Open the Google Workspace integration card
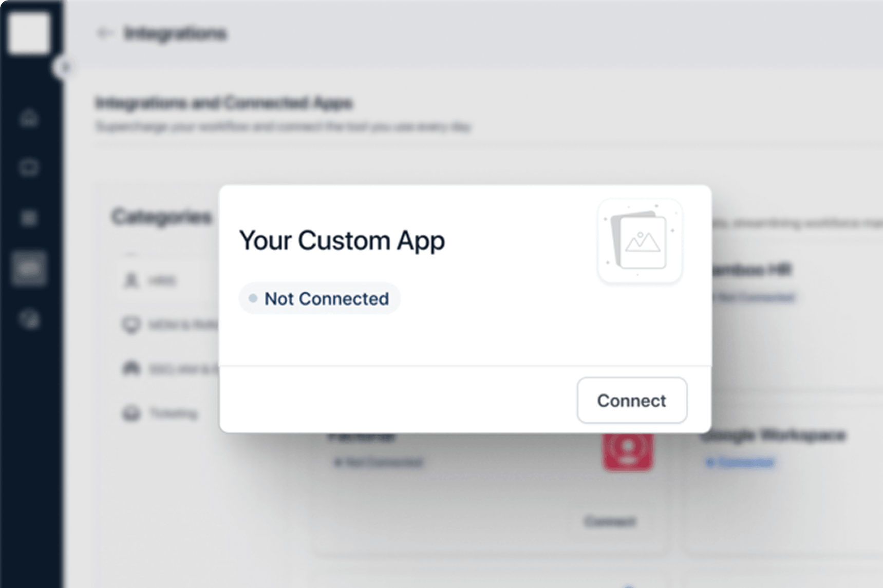Screen dimensions: 883x588 [773, 435]
